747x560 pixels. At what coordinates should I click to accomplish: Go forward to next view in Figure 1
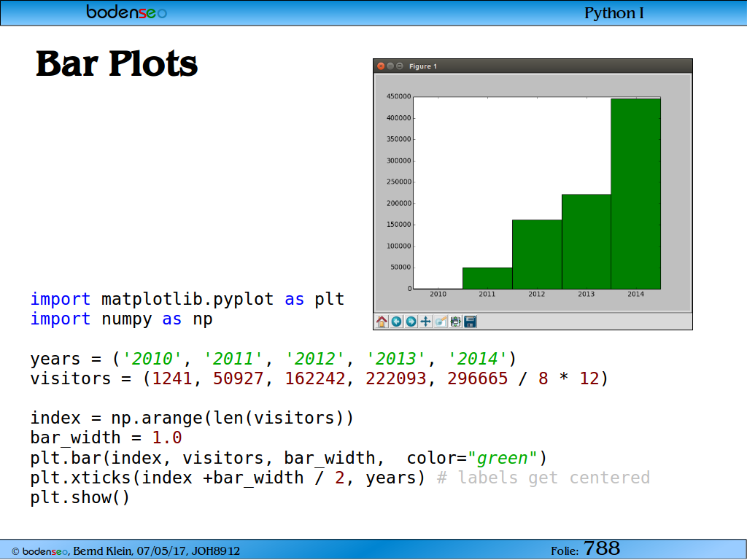click(411, 322)
